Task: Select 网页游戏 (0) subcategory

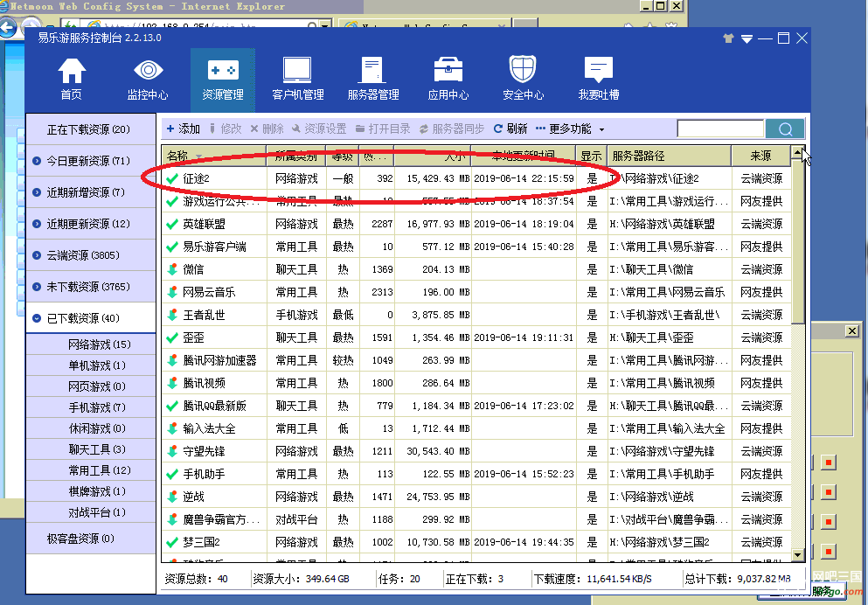Action: [91, 387]
